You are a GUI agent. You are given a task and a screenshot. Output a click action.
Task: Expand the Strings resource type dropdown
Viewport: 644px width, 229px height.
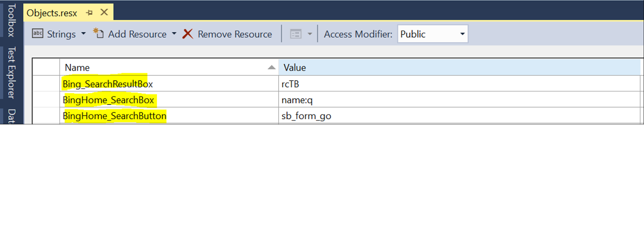83,34
